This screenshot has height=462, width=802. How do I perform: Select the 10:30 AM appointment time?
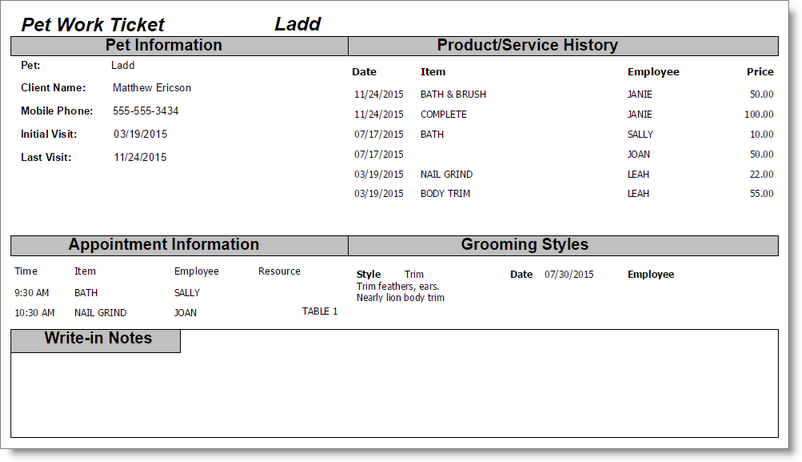tap(33, 313)
